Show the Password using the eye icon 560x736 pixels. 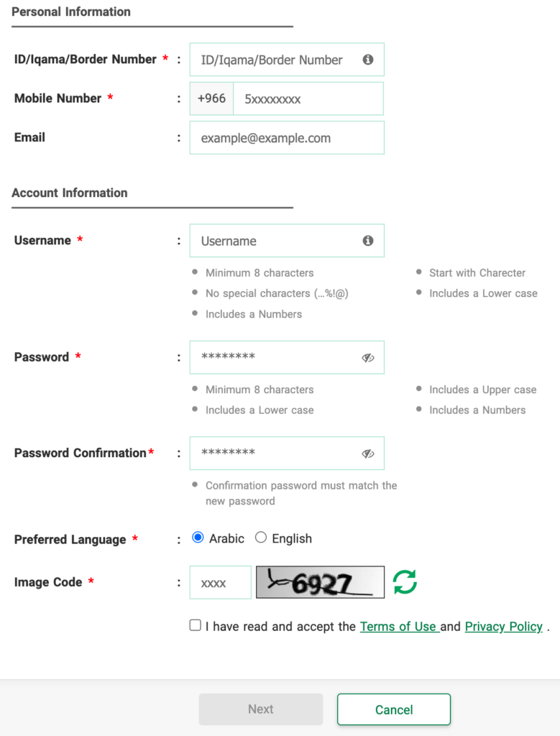coord(368,357)
